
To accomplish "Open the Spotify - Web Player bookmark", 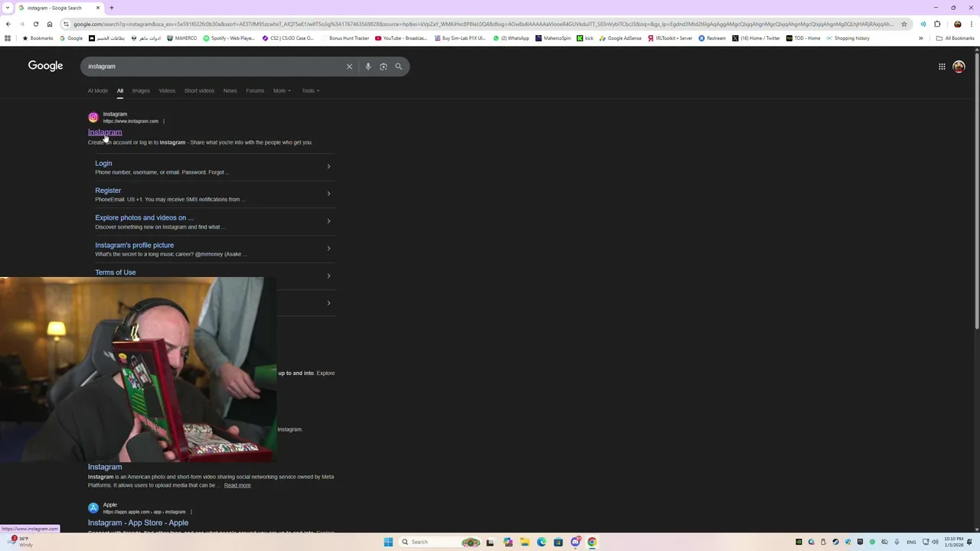I will (229, 38).
